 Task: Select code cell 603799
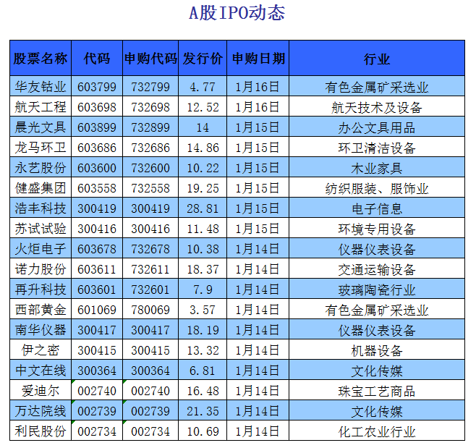point(97,87)
